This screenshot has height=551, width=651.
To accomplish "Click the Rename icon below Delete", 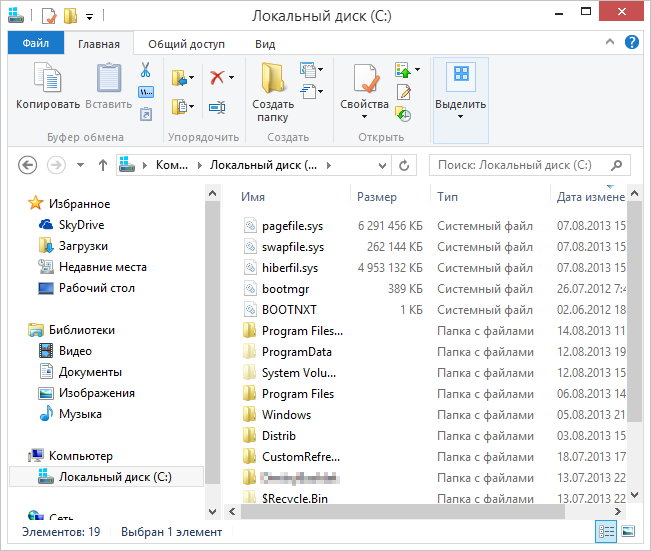I will (x=216, y=107).
